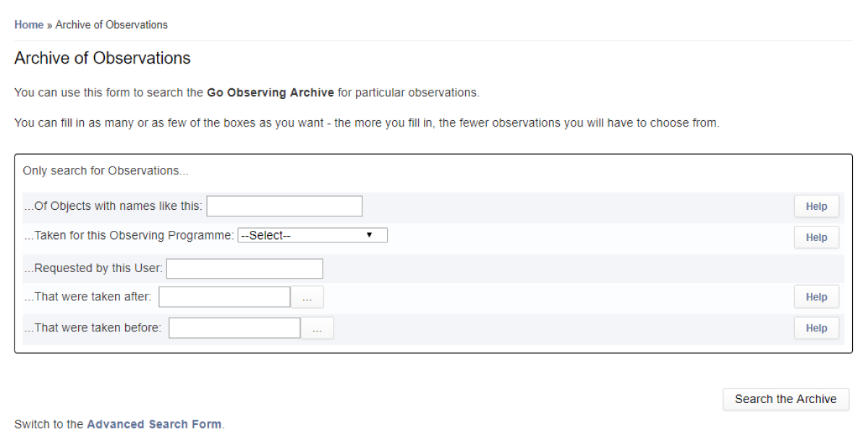Image resolution: width=868 pixels, height=440 pixels.
Task: Click the 'Requested by this User' field
Action: tap(244, 268)
